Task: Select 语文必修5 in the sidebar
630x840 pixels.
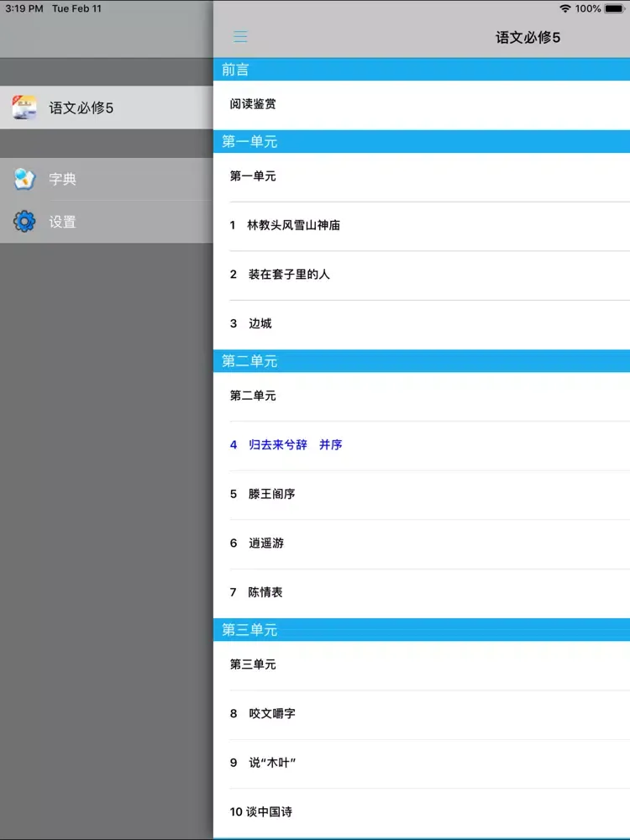Action: (x=81, y=108)
